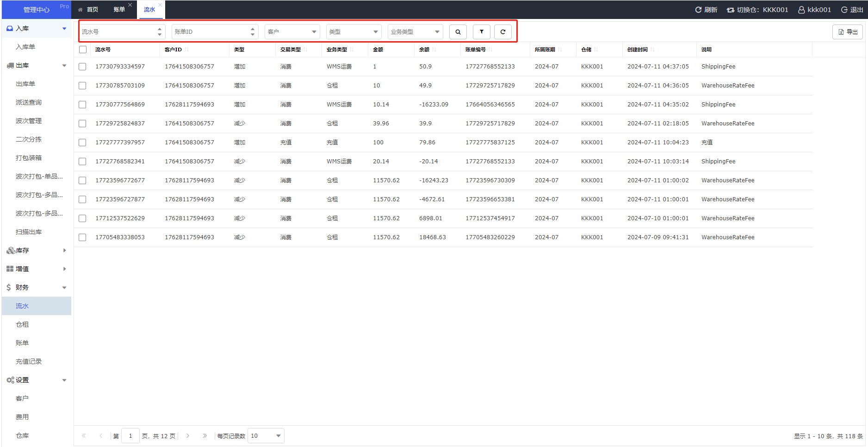Collapse the 财务 sidebar section
Viewport: 868px width, 447px height.
(x=37, y=287)
